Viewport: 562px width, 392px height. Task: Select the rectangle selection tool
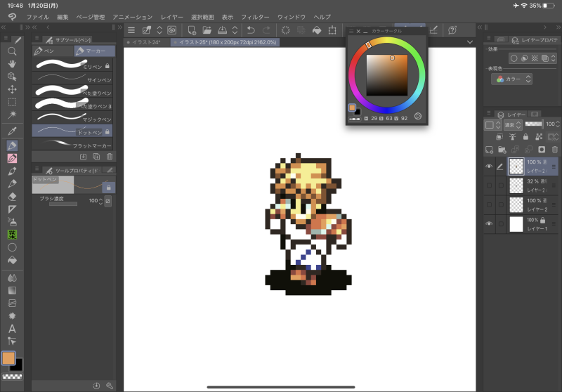(12, 102)
